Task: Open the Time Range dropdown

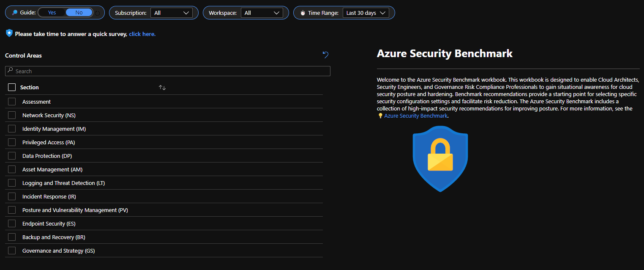Action: (x=366, y=13)
